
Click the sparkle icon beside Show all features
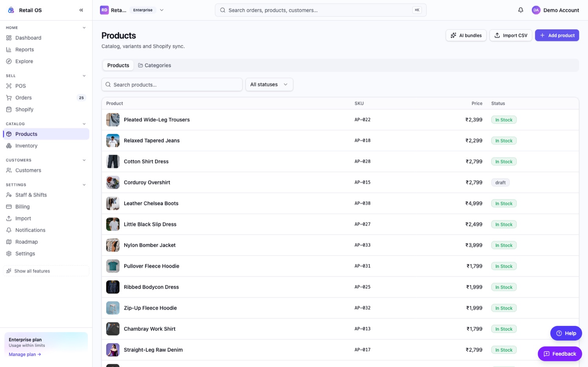[x=9, y=271]
